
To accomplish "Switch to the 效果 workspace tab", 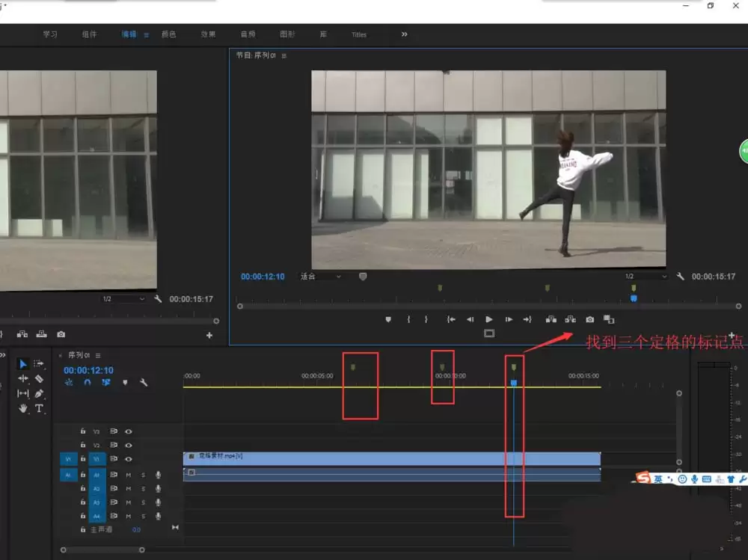I will [x=208, y=34].
